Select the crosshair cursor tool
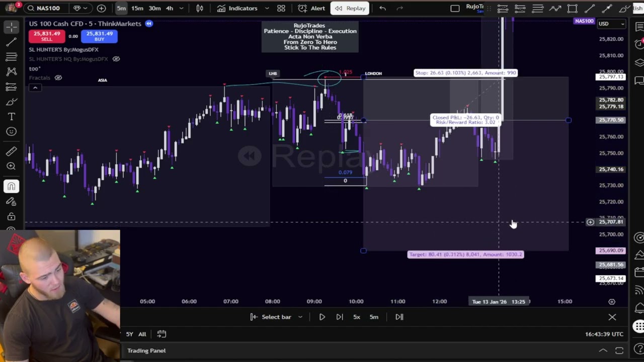Viewport: 644px width, 362px height. tap(11, 27)
